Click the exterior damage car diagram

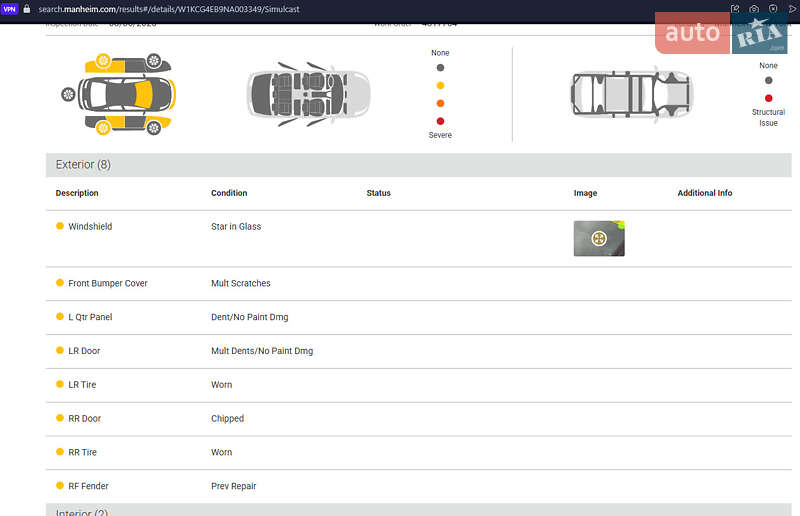pos(117,94)
